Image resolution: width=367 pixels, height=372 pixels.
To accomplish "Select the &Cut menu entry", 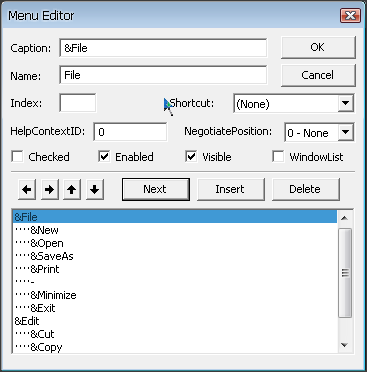I will 175,334.
